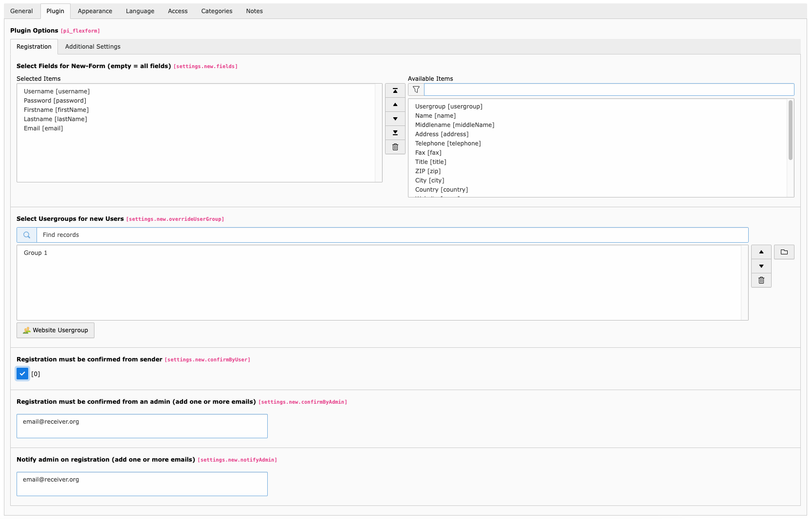Move selected field up one position
This screenshot has width=812, height=519.
[x=395, y=105]
